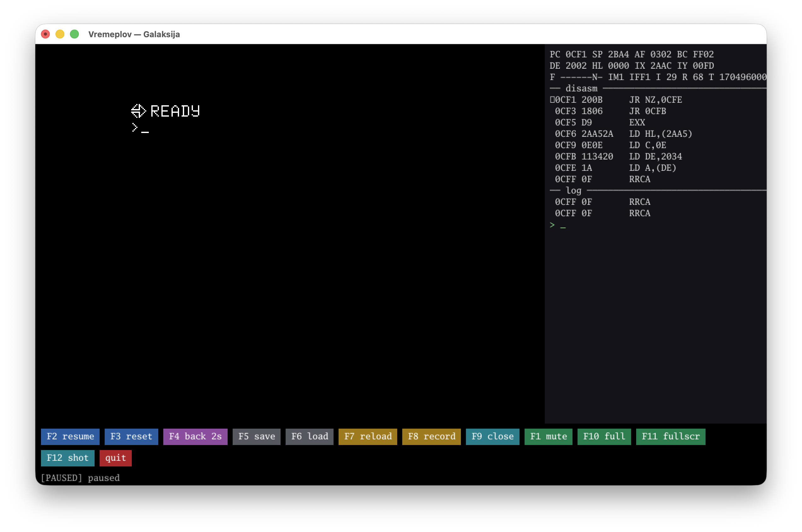Minimize the window with the yellow button
The width and height of the screenshot is (802, 532).
pyautogui.click(x=60, y=34)
